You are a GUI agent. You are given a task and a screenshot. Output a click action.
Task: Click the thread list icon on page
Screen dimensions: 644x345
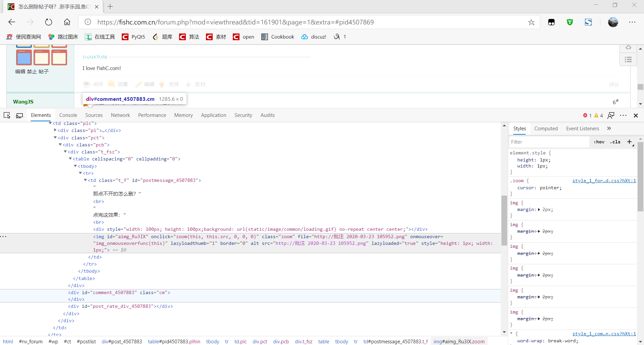[628, 59]
